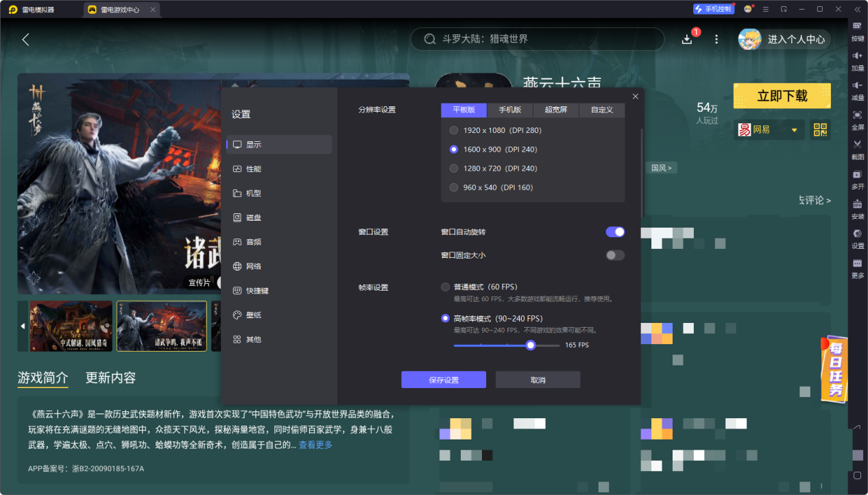Screen dimensions: 868x495
Task: Close the settings dialog
Action: point(635,97)
